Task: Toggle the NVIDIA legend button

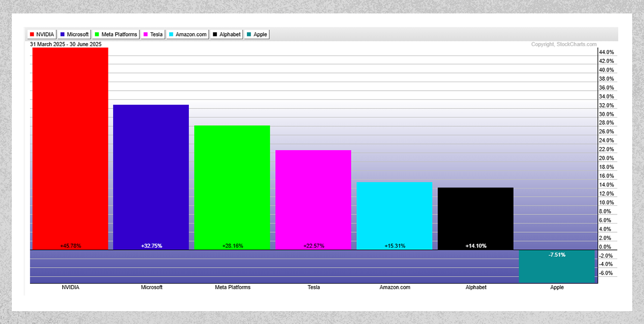Action: (x=42, y=34)
